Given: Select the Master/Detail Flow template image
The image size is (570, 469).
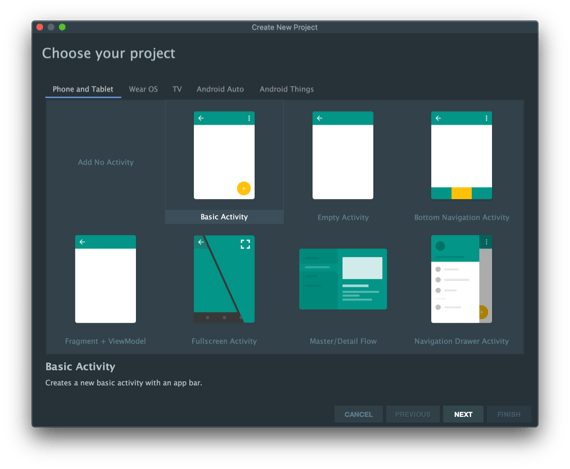Looking at the screenshot, I should (x=343, y=279).
